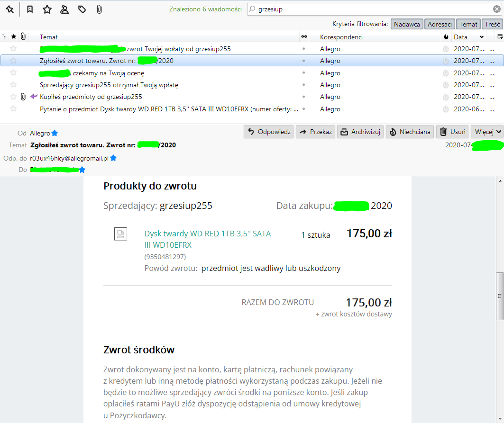The image size is (504, 423).
Task: Filter messages from people in address book
Action: tap(64, 9)
